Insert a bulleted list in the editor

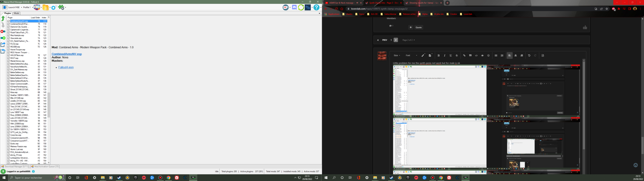tap(496, 56)
